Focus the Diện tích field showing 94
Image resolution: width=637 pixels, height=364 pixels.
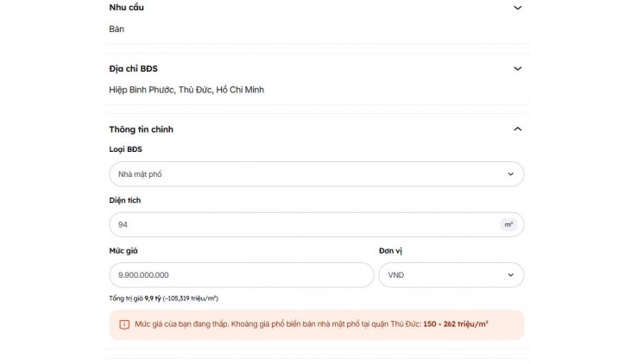[317, 224]
